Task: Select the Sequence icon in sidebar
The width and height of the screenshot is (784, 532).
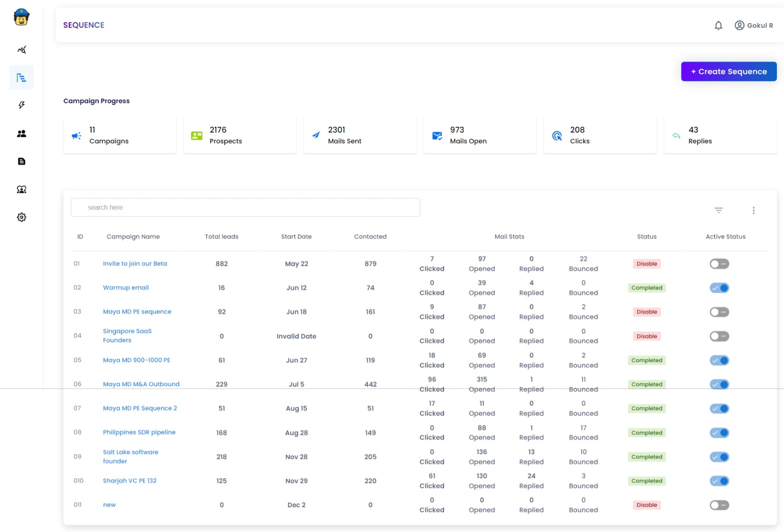Action: tap(21, 78)
